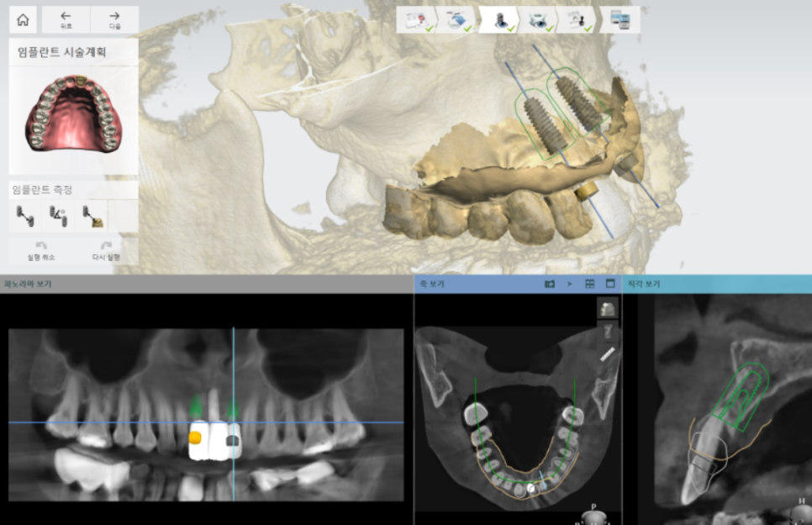
Task: Open the first order form workflow step
Action: 416,20
